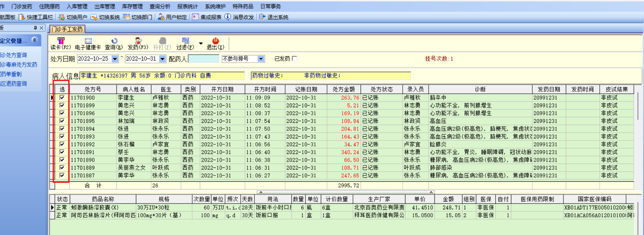Toggle checkbox for prescription 11701899
Image resolution: width=644 pixels, height=235 pixels.
click(x=62, y=105)
